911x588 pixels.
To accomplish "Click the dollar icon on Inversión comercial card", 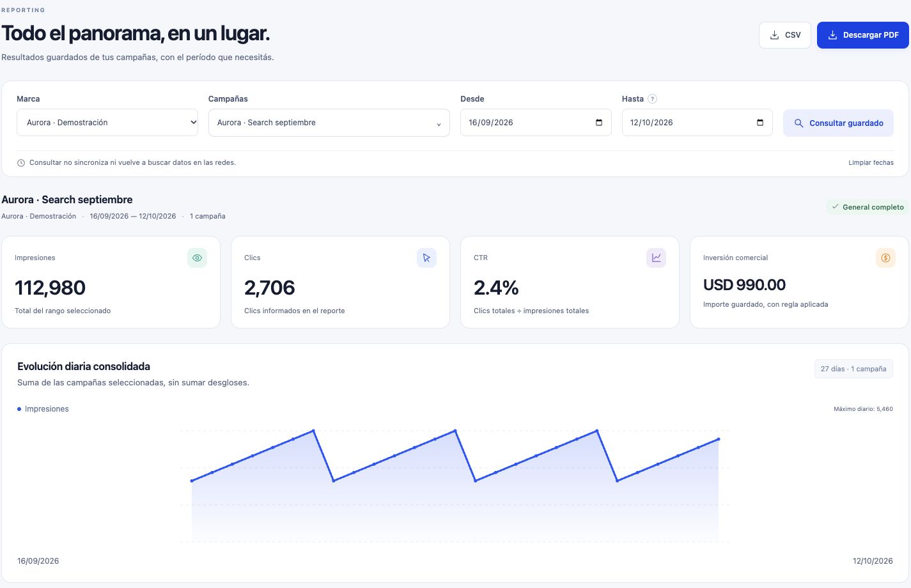I will click(885, 258).
